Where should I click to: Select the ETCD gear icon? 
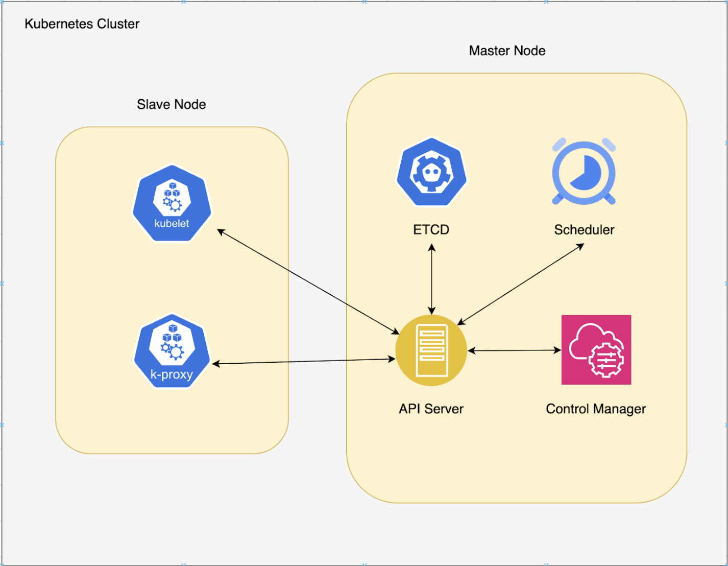432,172
